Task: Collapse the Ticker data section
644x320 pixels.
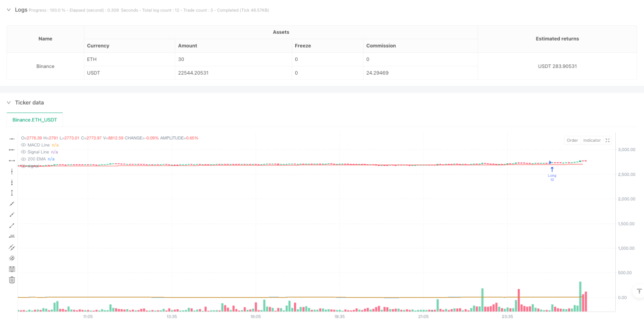Action: (8, 103)
